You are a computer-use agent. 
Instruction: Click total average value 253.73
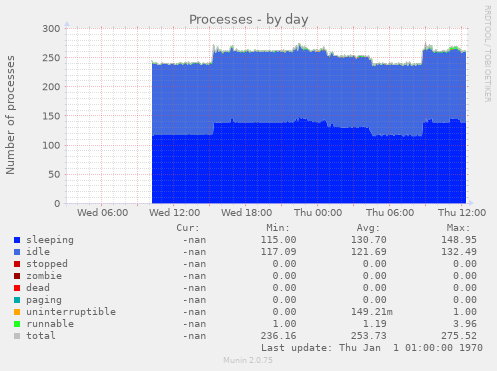pyautogui.click(x=369, y=336)
